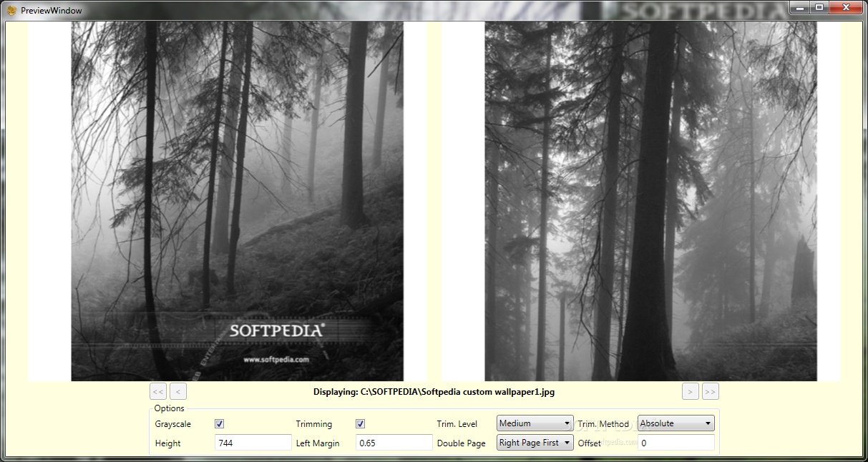This screenshot has height=462, width=868.
Task: Toggle the Grayscale checkbox
Action: pos(220,423)
